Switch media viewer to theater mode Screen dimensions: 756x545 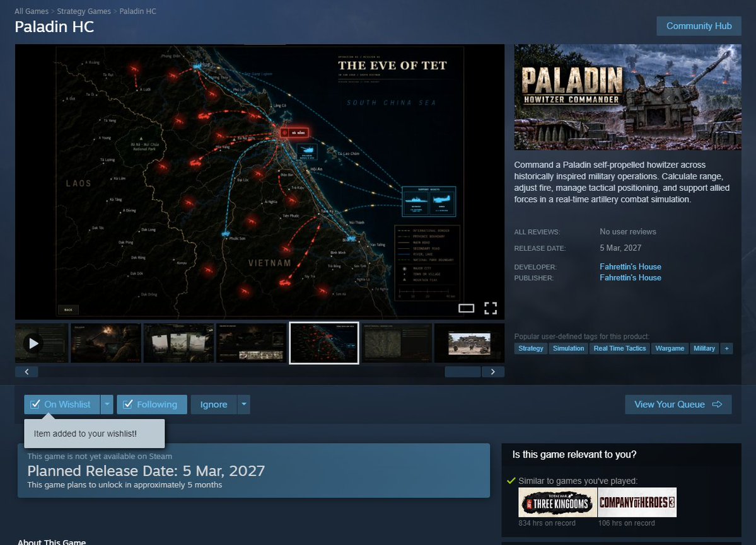click(466, 308)
